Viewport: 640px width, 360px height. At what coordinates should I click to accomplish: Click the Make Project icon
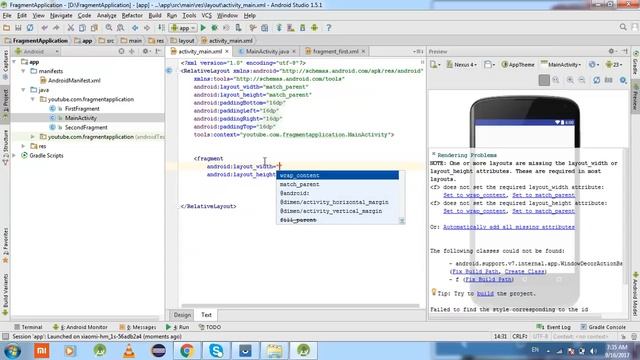click(162, 28)
